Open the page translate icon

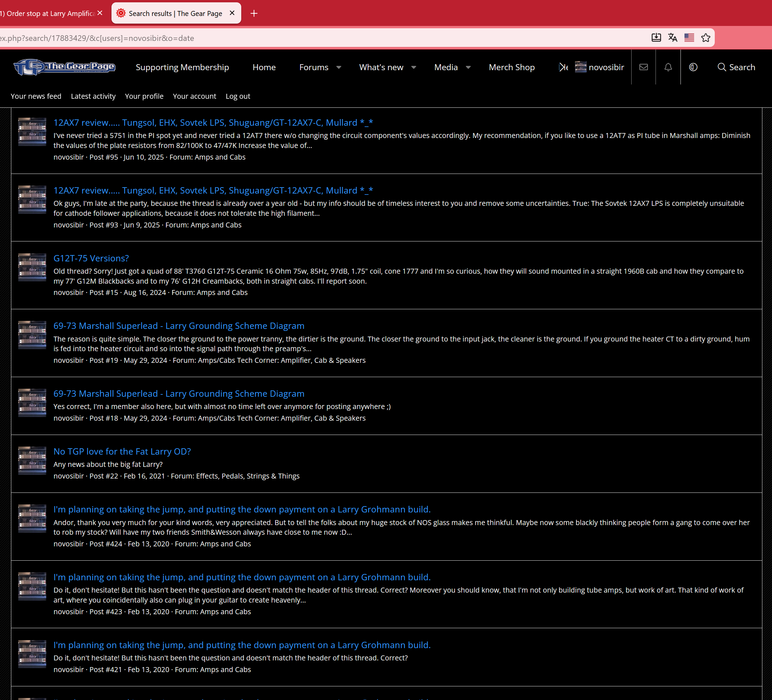673,38
